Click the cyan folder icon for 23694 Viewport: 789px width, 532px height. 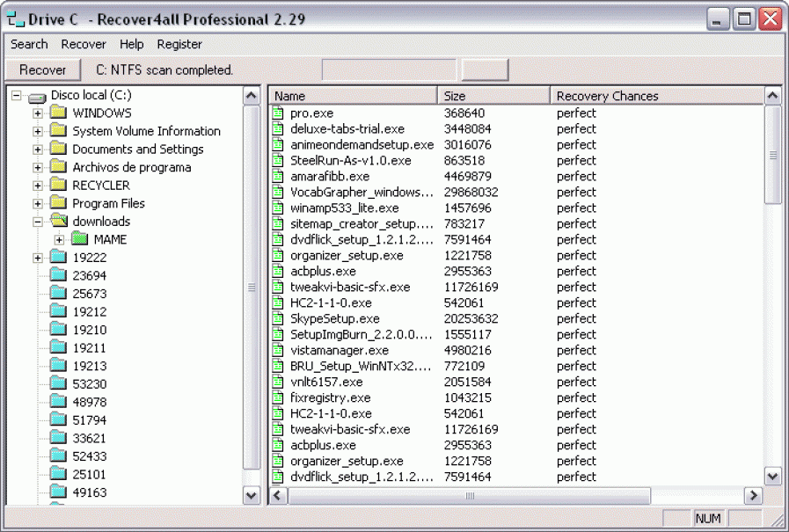(58, 276)
